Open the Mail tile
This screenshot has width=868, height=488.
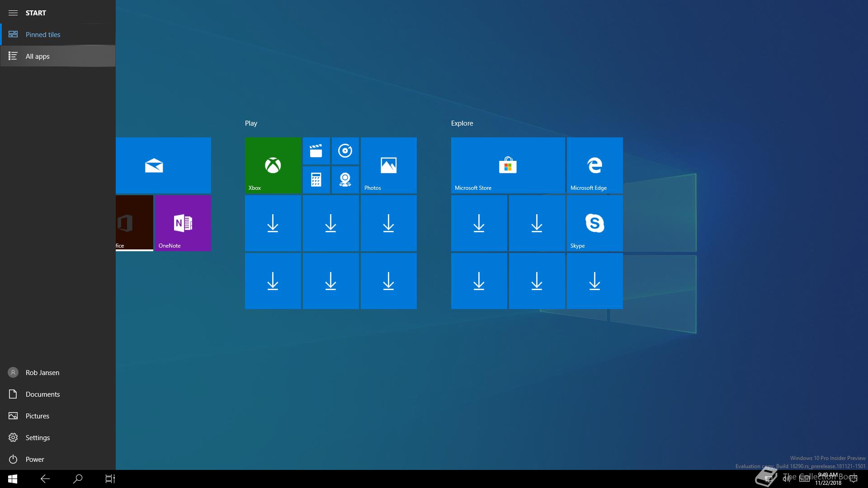pyautogui.click(x=163, y=165)
